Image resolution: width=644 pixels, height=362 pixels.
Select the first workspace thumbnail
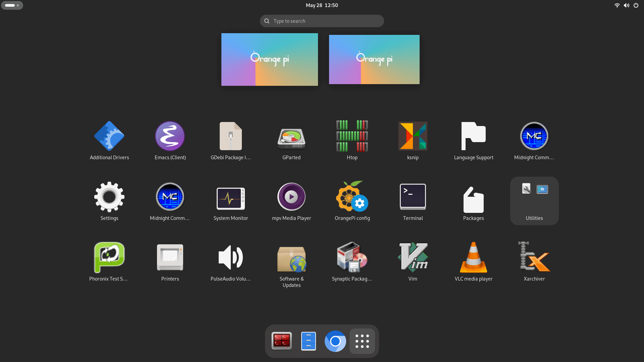270,59
